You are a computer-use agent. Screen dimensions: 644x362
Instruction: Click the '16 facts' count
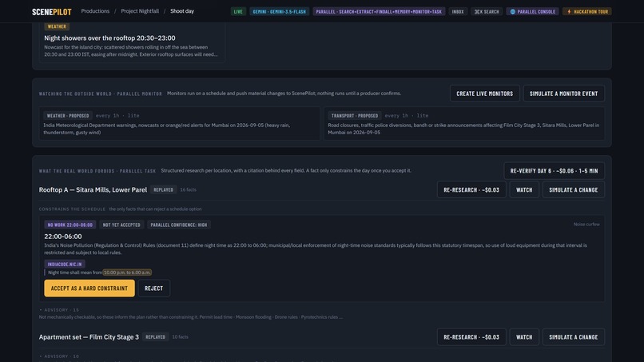[188, 190]
